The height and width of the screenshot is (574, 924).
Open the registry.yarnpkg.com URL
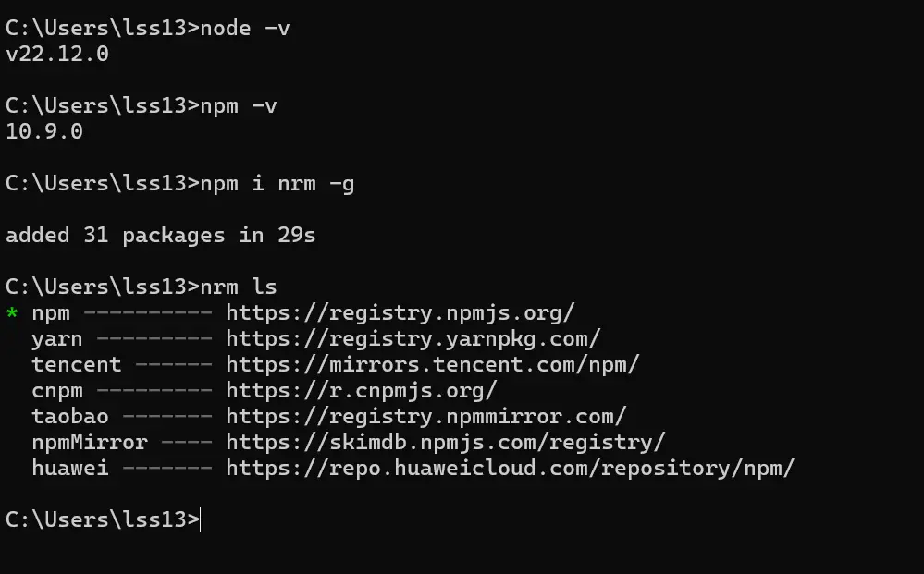tap(413, 339)
